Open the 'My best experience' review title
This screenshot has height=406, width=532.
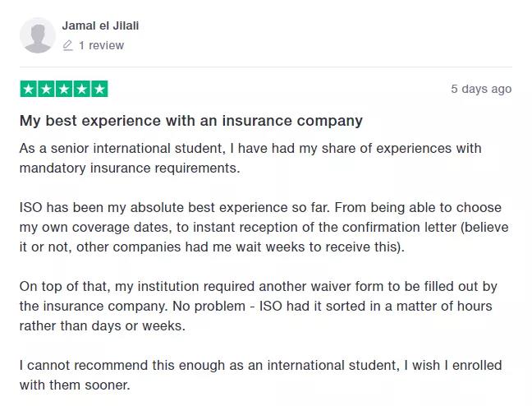190,121
